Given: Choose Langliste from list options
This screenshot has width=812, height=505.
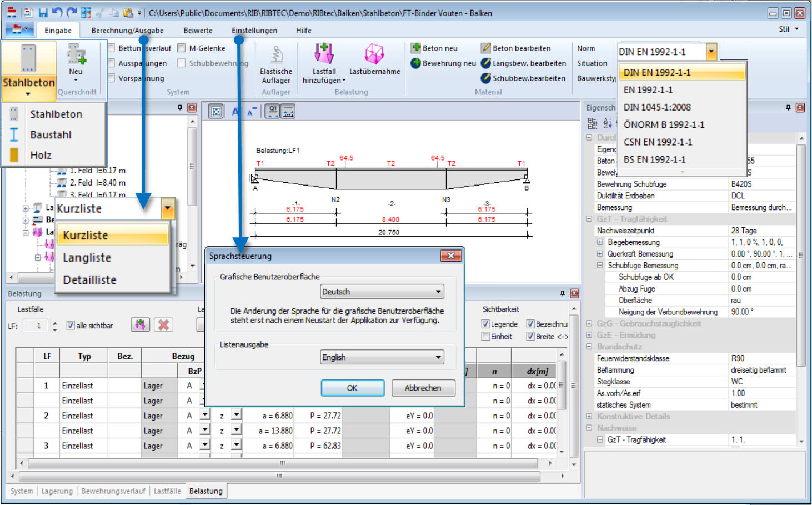Looking at the screenshot, I should coord(113,258).
